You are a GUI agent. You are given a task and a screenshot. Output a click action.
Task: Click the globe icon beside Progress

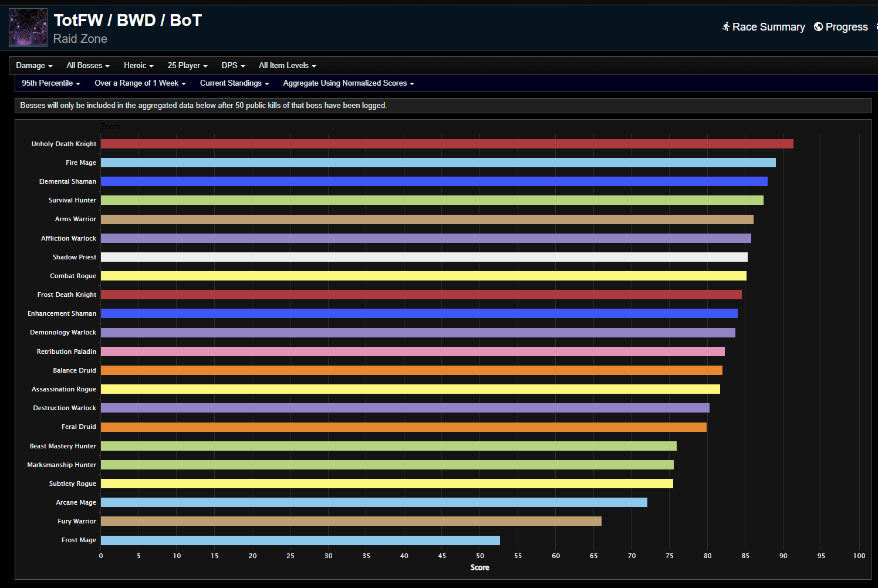(x=818, y=27)
